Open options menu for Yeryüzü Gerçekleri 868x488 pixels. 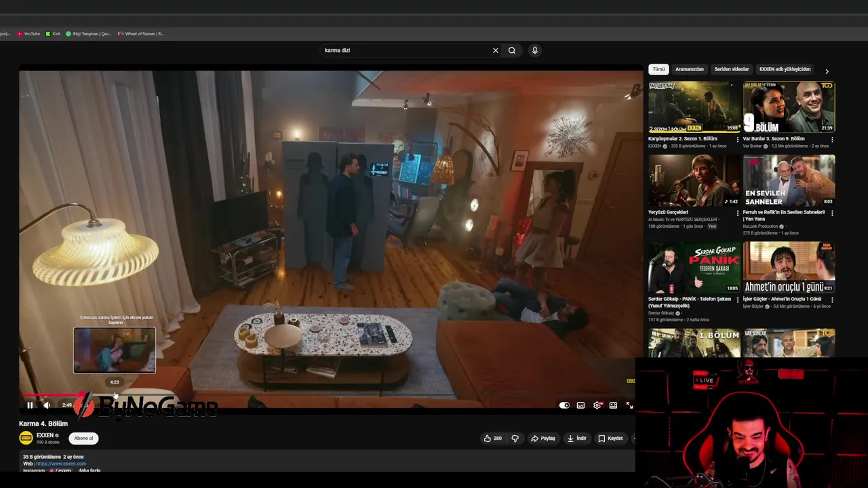[x=738, y=213]
